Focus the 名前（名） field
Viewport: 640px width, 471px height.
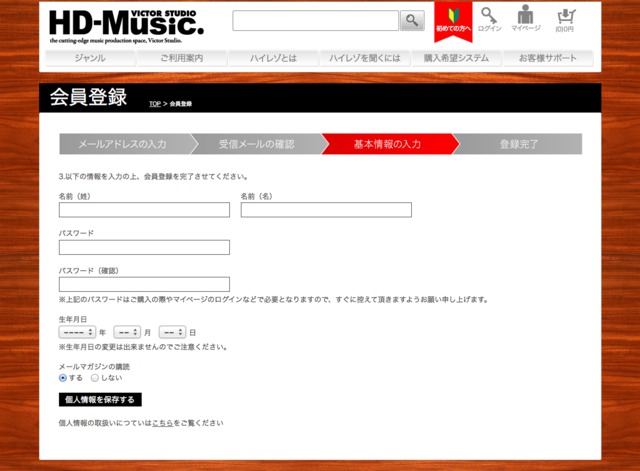tap(326, 210)
